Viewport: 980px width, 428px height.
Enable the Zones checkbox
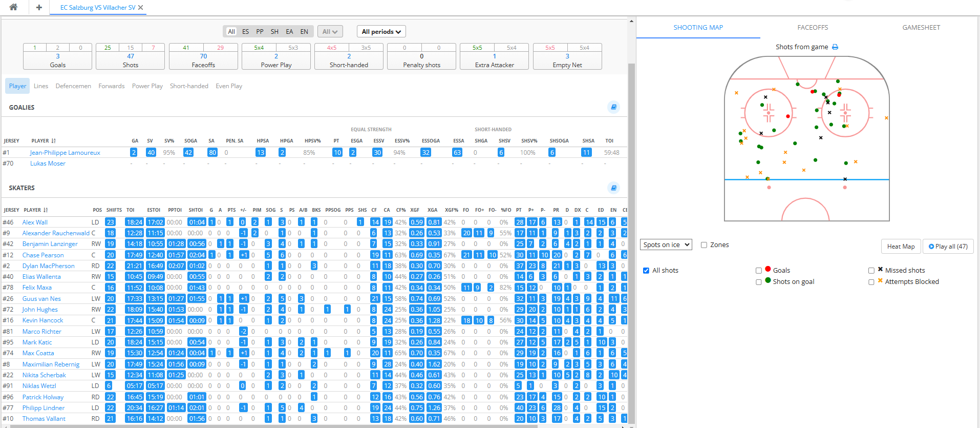coord(704,245)
